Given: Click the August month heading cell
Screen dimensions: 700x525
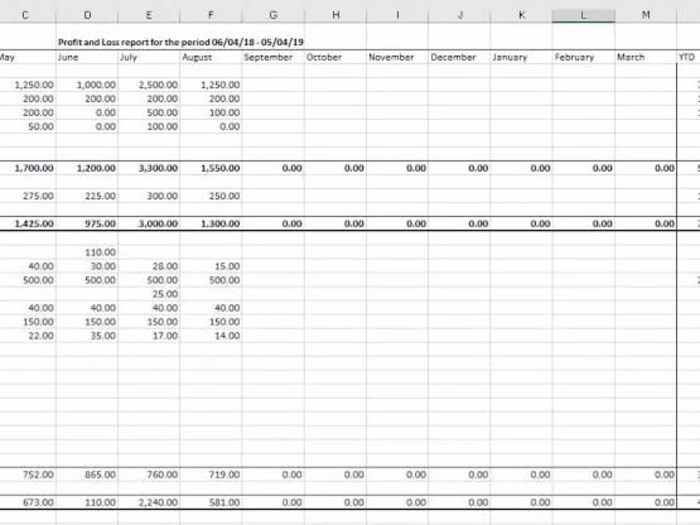Looking at the screenshot, I should tap(211, 57).
